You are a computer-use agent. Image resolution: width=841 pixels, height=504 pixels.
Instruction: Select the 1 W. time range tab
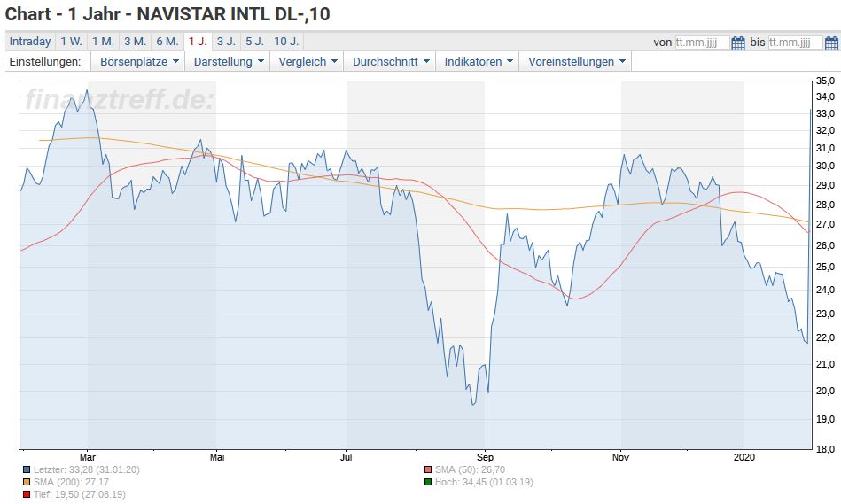click(71, 42)
